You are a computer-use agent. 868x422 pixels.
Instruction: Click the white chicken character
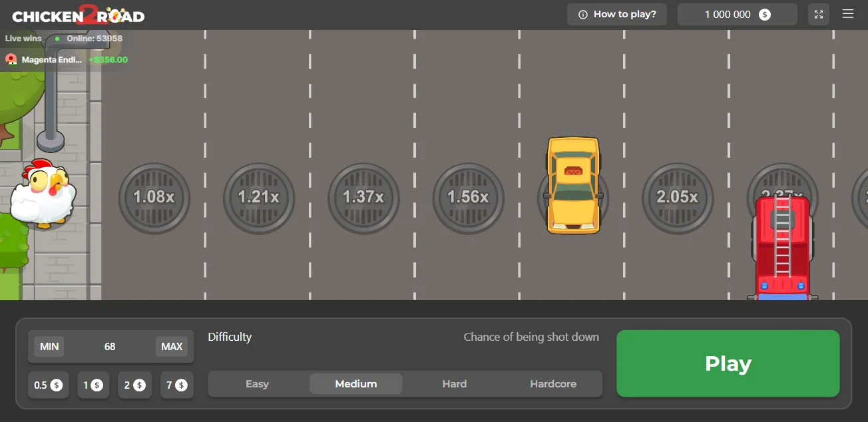(x=43, y=194)
